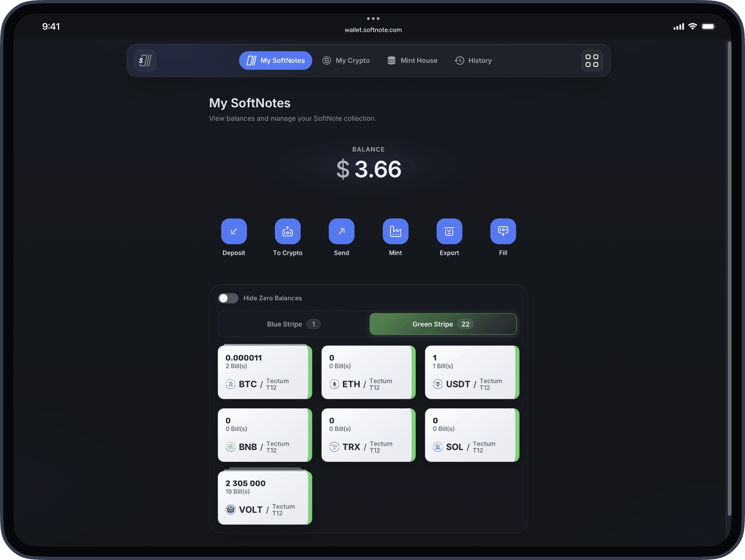
Task: Open the My SoftNotes tab
Action: click(x=276, y=60)
